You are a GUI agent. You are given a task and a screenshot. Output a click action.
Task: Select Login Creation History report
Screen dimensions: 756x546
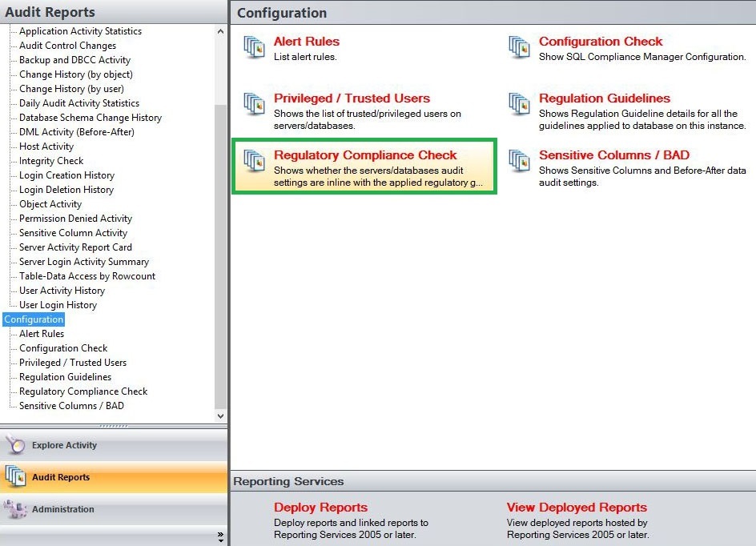66,175
